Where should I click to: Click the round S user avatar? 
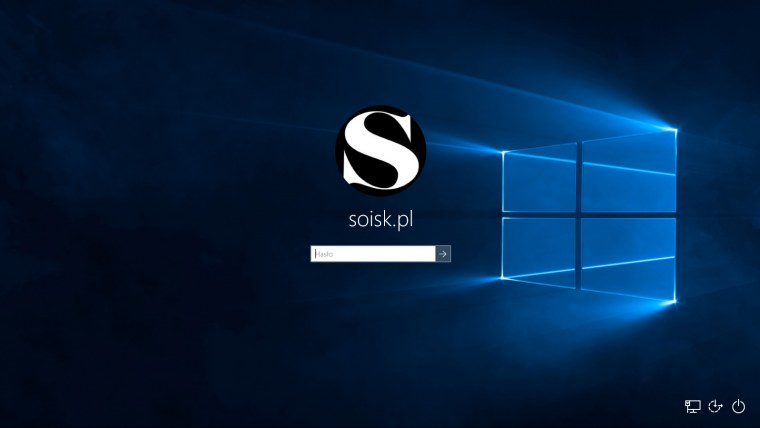coord(380,151)
